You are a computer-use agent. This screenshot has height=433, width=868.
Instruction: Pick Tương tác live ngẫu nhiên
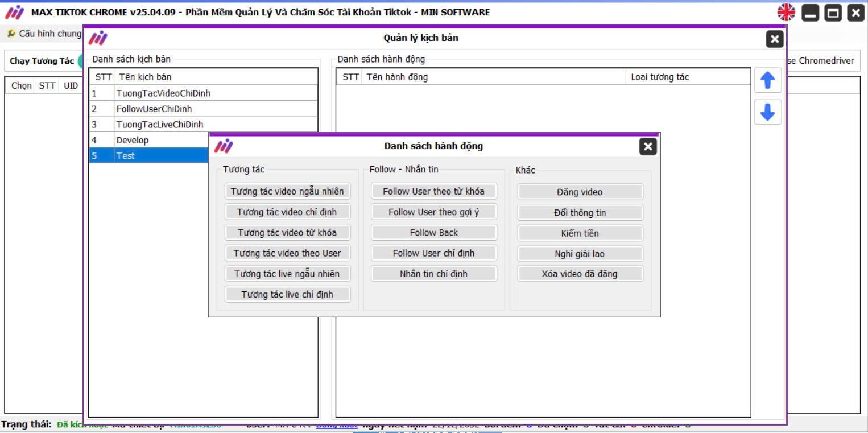point(287,274)
